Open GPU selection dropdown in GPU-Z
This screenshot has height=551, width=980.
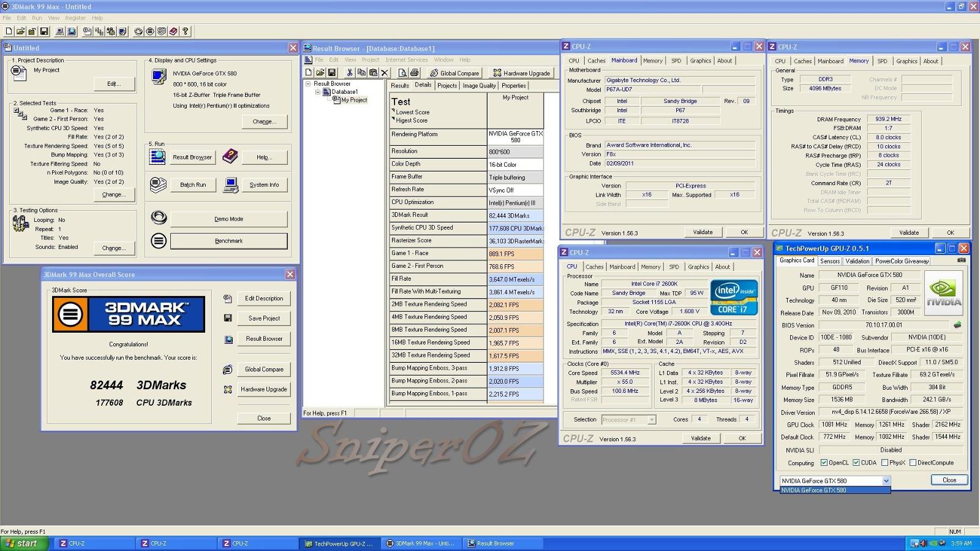[x=886, y=481]
